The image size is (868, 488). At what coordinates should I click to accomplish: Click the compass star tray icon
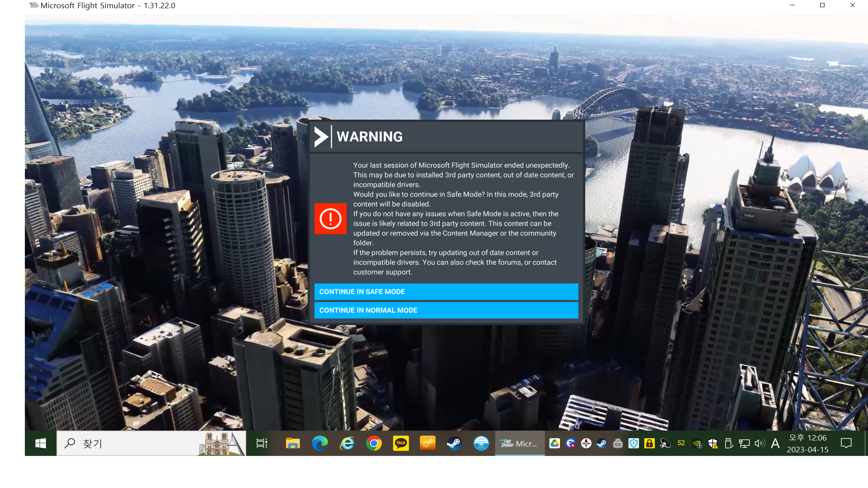click(x=586, y=443)
